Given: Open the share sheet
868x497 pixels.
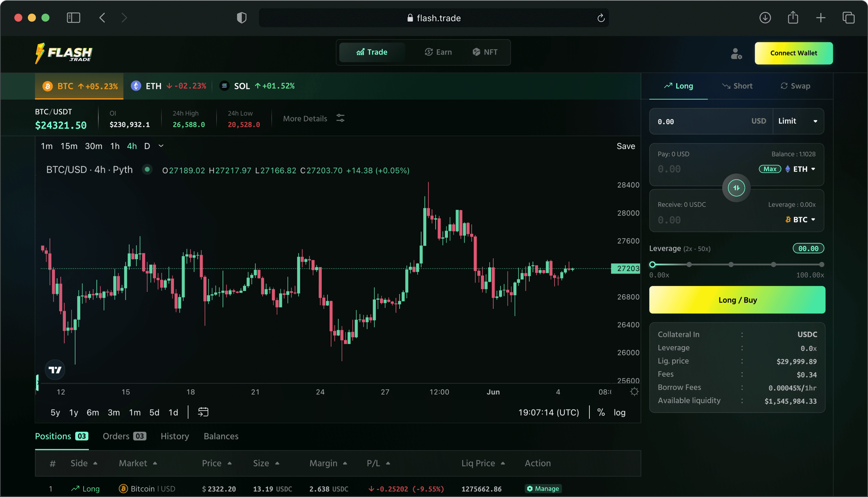Looking at the screenshot, I should coord(793,17).
